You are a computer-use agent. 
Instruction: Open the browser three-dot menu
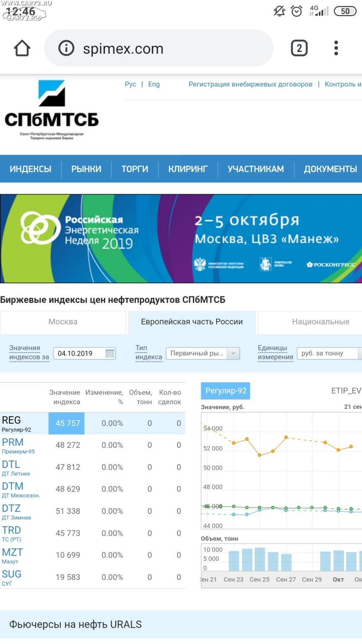tap(336, 48)
